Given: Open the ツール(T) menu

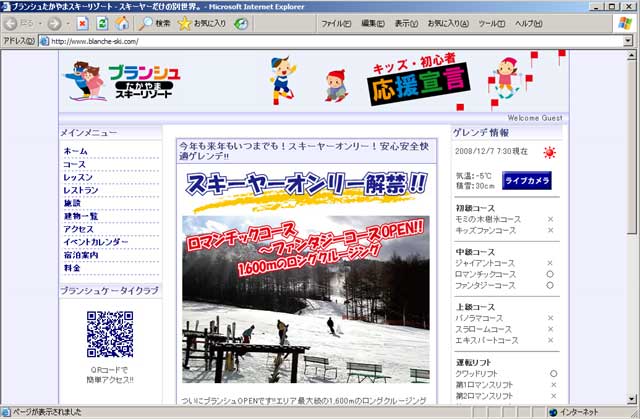Looking at the screenshot, I should [492, 23].
